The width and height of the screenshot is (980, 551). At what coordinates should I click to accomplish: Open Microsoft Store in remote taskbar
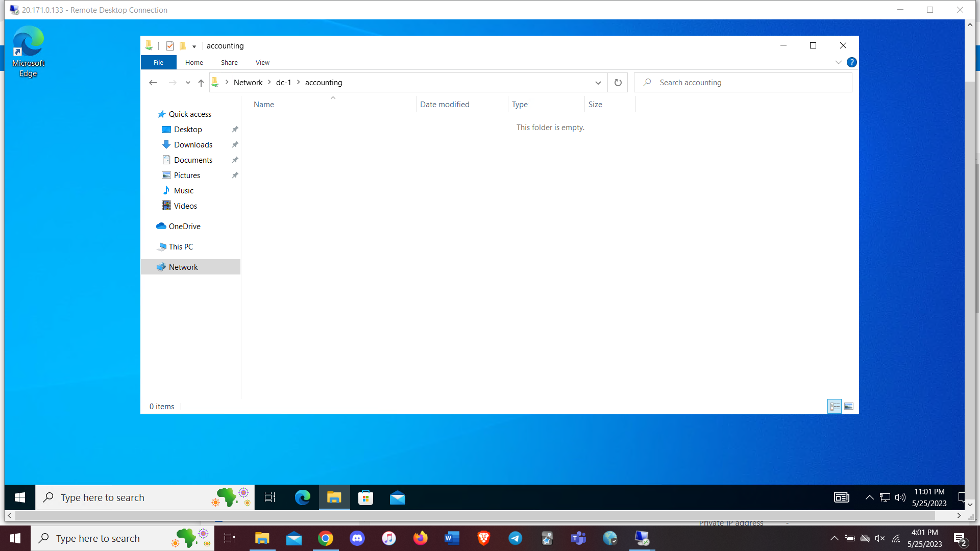tap(365, 497)
